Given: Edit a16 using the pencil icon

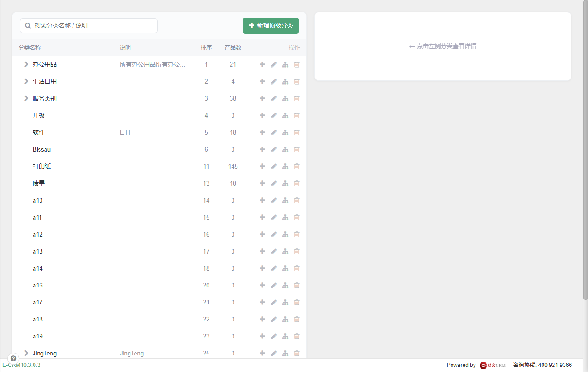Looking at the screenshot, I should [x=274, y=285].
